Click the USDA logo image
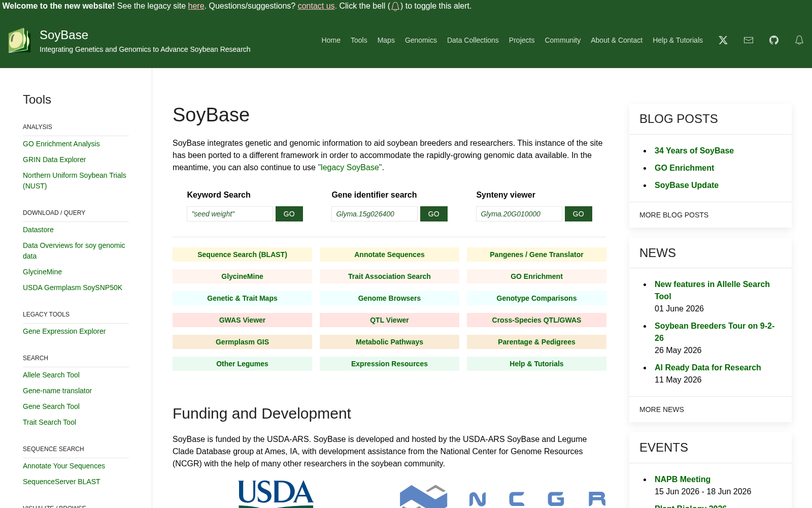The height and width of the screenshot is (508, 812). pos(276,494)
